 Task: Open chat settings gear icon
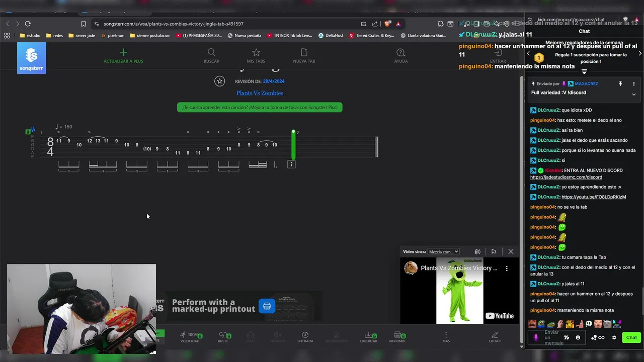tap(614, 337)
